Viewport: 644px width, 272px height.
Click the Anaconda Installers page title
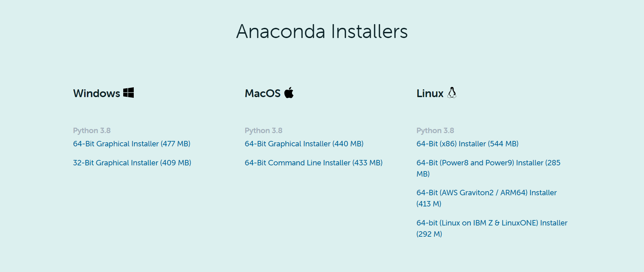pos(322,31)
